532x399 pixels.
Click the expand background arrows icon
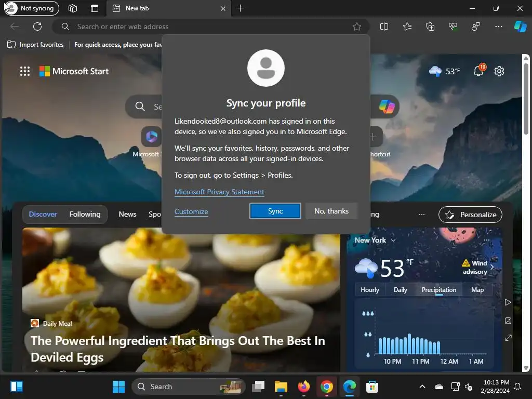(508, 338)
